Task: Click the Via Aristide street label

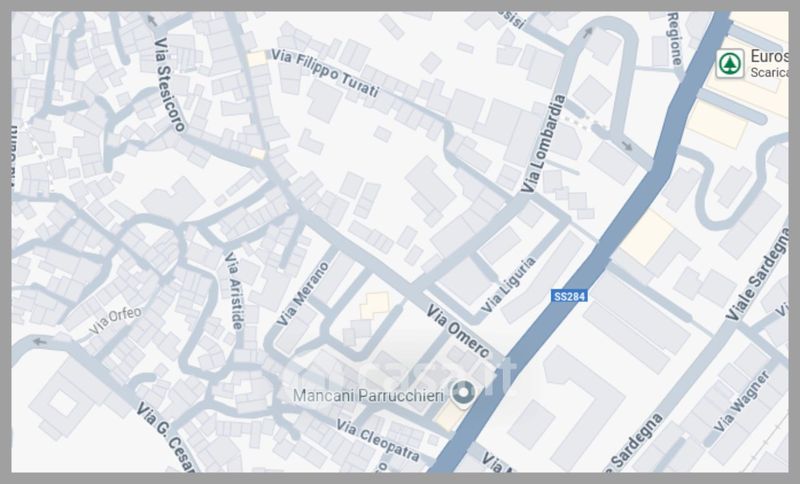Action: (x=234, y=291)
